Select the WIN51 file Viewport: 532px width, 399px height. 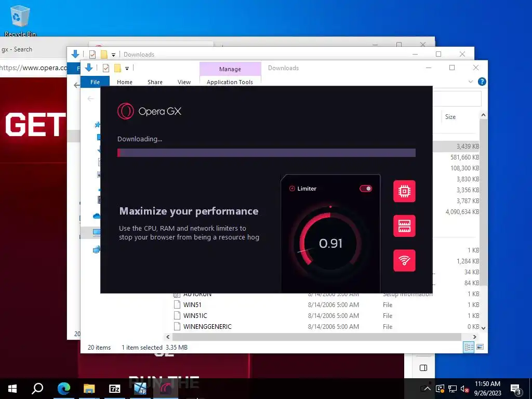192,304
